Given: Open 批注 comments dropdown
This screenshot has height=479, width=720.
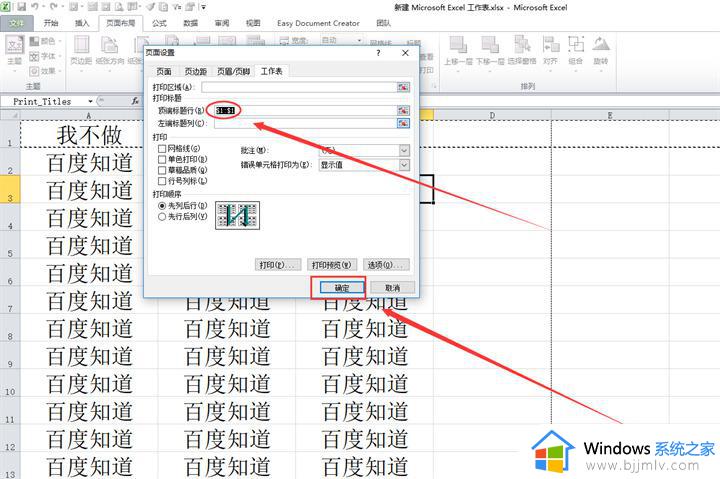Looking at the screenshot, I should click(404, 150).
